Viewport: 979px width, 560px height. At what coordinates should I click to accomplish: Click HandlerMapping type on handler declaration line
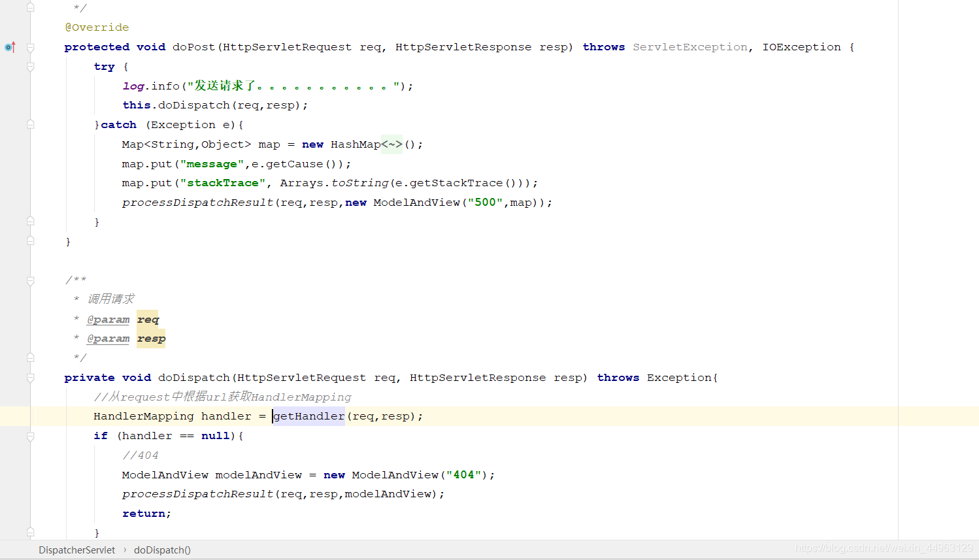[144, 416]
